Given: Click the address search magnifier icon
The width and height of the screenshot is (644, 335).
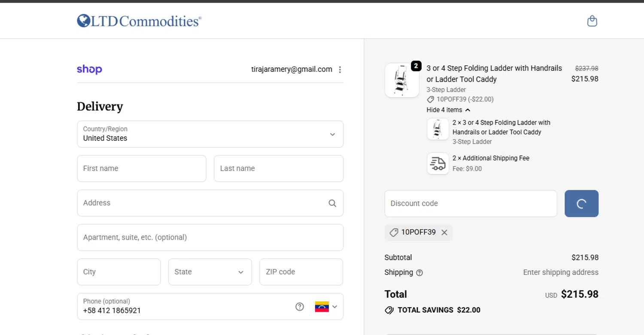Looking at the screenshot, I should pos(332,203).
